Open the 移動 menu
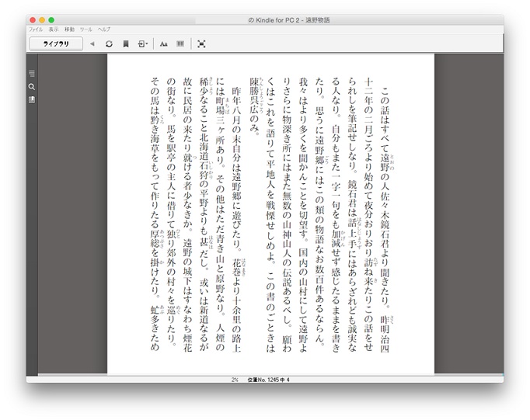The image size is (530, 420). [70, 29]
